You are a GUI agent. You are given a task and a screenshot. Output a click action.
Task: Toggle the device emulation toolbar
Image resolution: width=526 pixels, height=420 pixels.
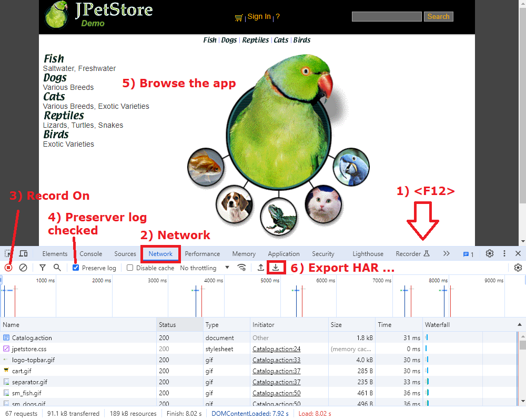point(23,253)
